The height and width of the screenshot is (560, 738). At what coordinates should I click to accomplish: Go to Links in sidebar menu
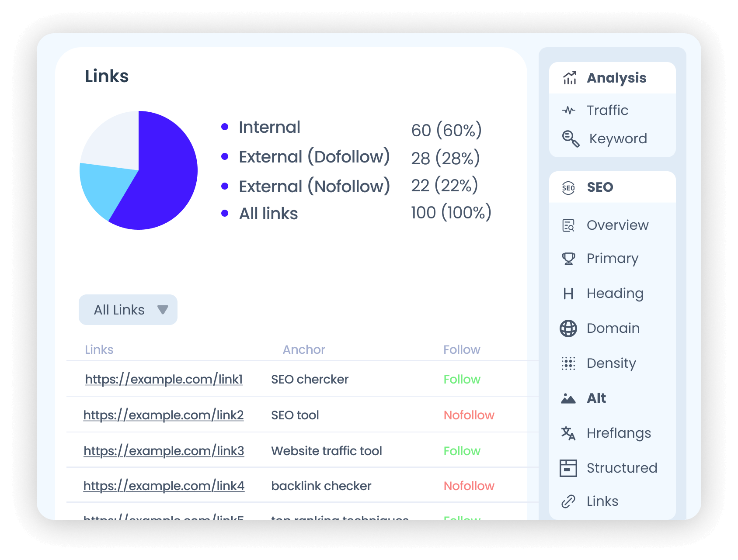[602, 501]
